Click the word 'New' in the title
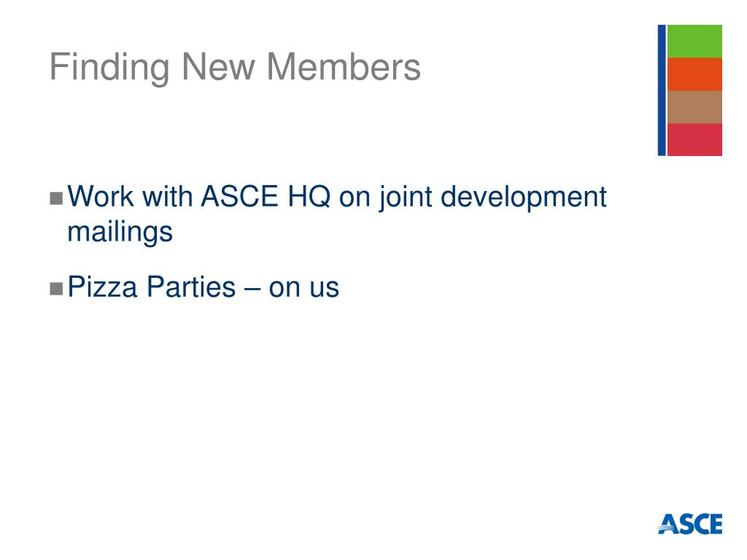Viewport: 747px width, 560px height. tap(218, 66)
